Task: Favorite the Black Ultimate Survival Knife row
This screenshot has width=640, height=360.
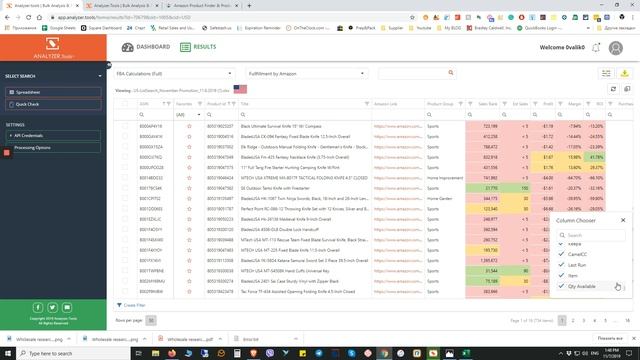Action: 189,127
